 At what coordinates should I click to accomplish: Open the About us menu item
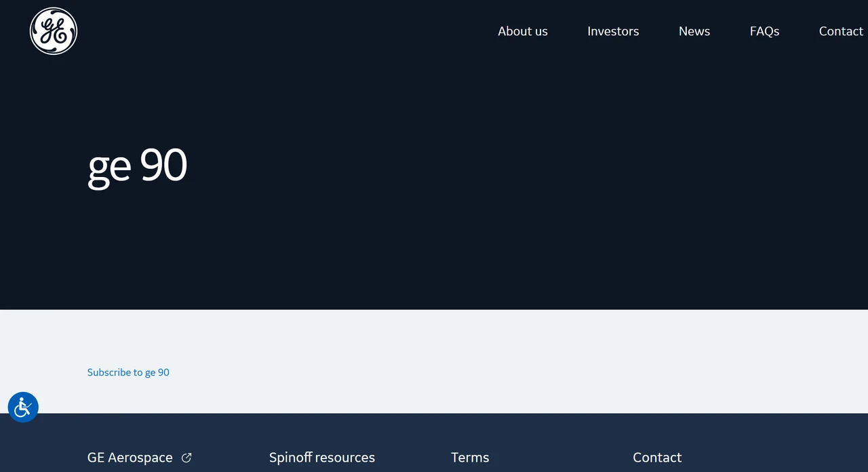coord(523,31)
